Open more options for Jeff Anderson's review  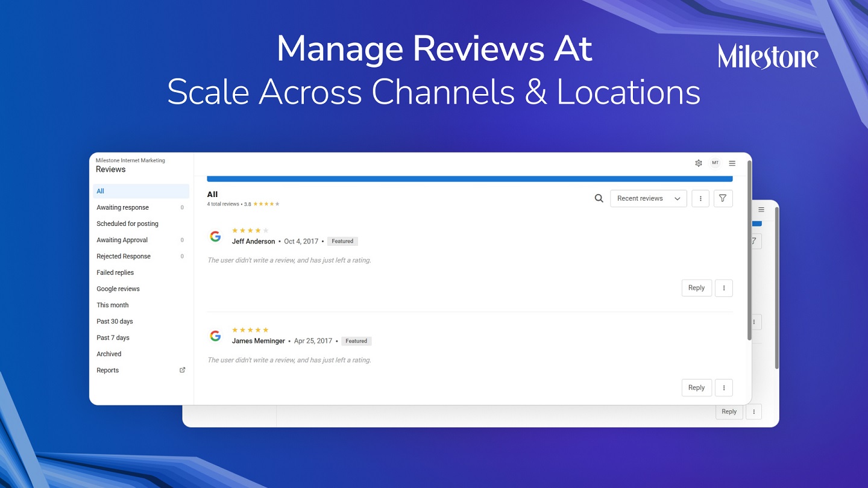tap(724, 288)
